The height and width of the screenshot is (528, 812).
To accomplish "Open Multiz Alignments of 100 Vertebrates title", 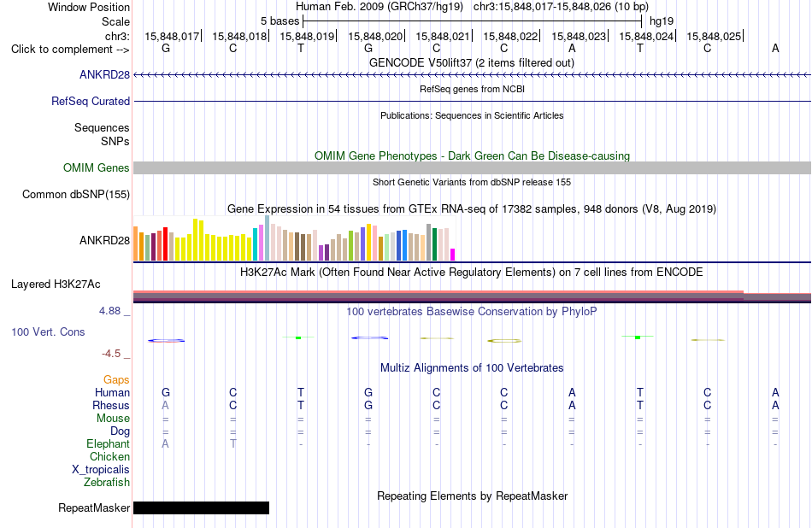I will [472, 367].
